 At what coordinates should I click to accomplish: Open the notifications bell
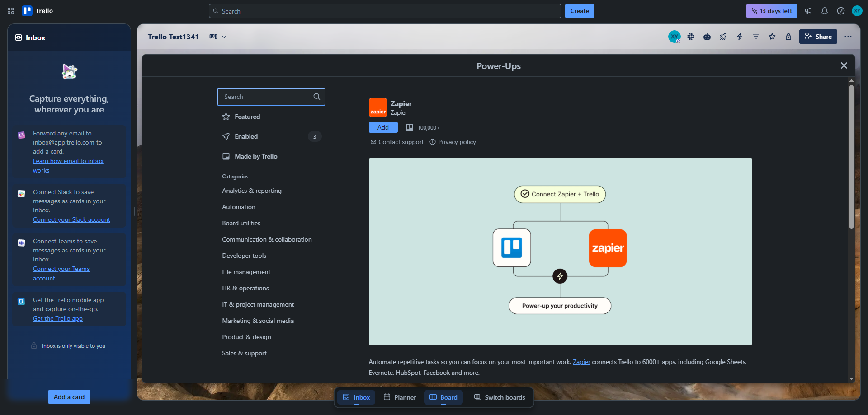[x=825, y=11]
